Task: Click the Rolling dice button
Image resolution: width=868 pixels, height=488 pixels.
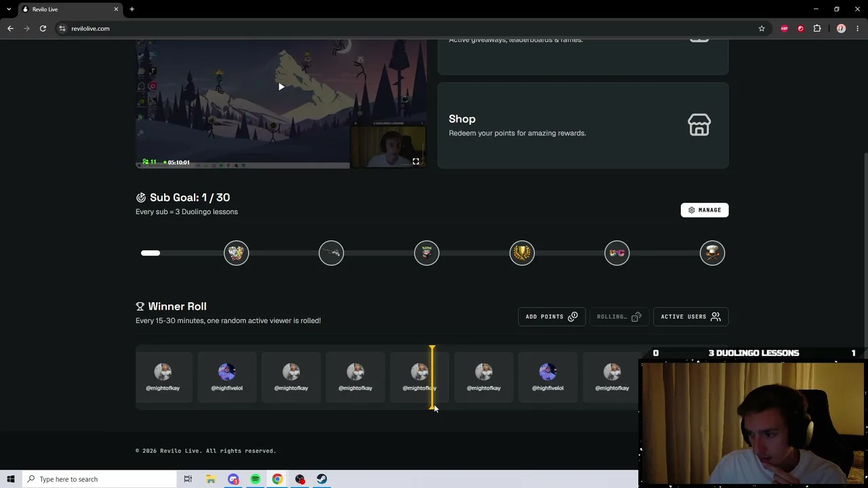Action: [618, 317]
